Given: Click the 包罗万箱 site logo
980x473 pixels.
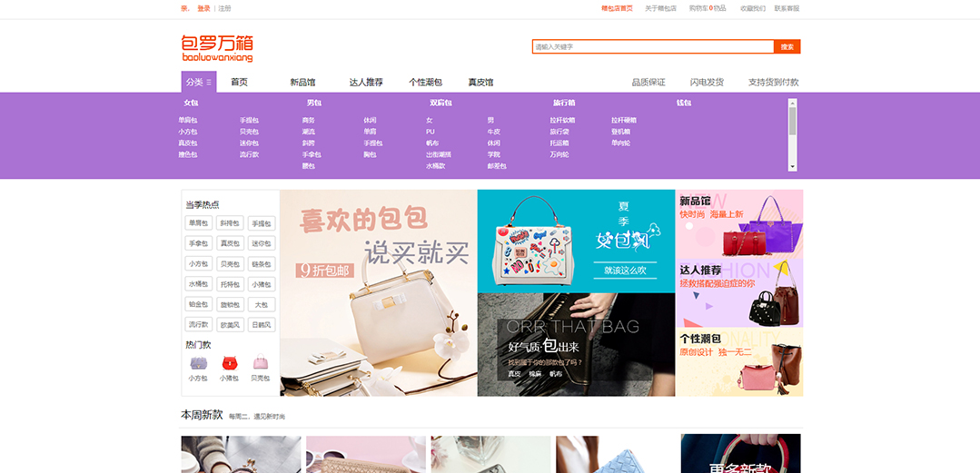Looking at the screenshot, I should pos(217,48).
